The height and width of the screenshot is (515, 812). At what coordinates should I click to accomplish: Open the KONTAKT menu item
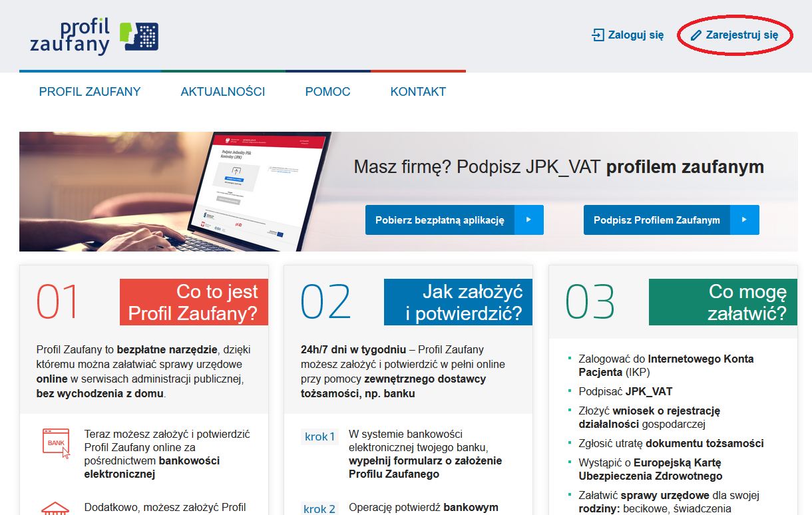(418, 92)
